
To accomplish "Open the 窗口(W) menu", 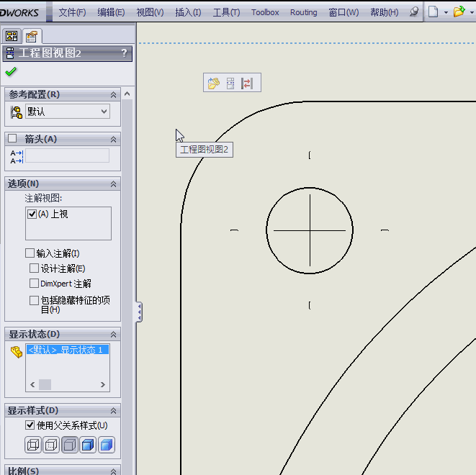I will 343,12.
